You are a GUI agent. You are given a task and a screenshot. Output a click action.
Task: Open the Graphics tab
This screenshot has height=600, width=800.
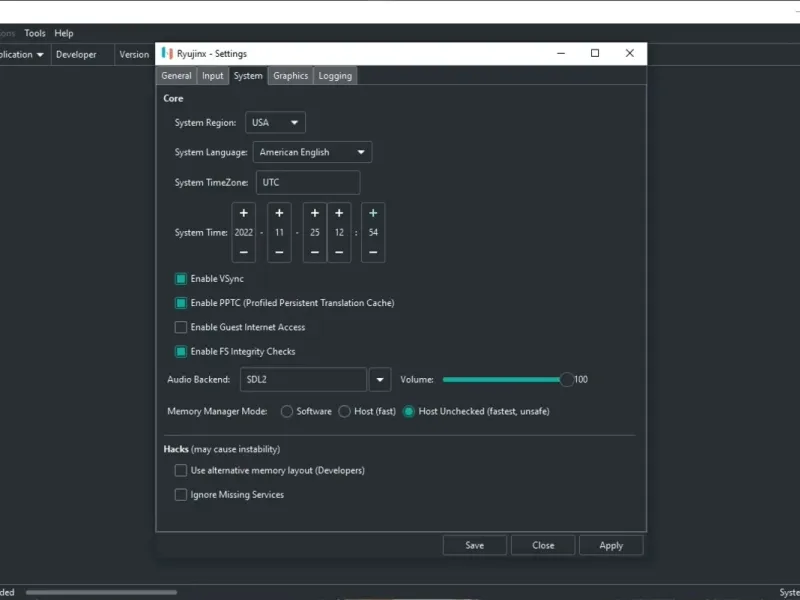[290, 76]
